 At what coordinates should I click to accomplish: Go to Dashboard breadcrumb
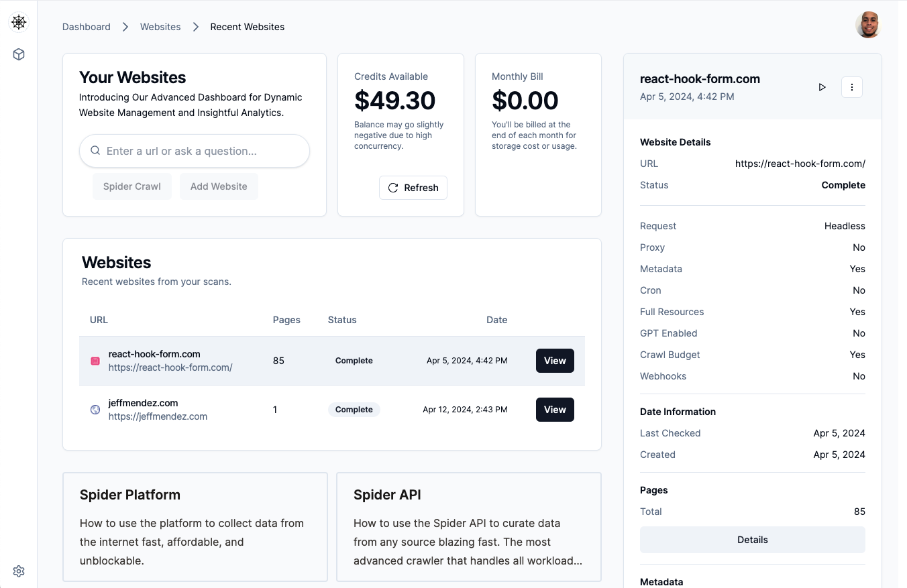tap(87, 27)
